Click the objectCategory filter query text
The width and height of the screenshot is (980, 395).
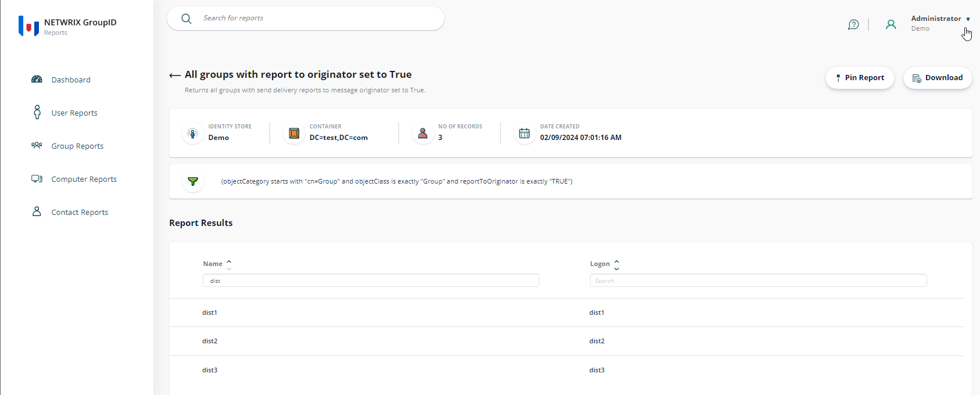[x=396, y=181]
